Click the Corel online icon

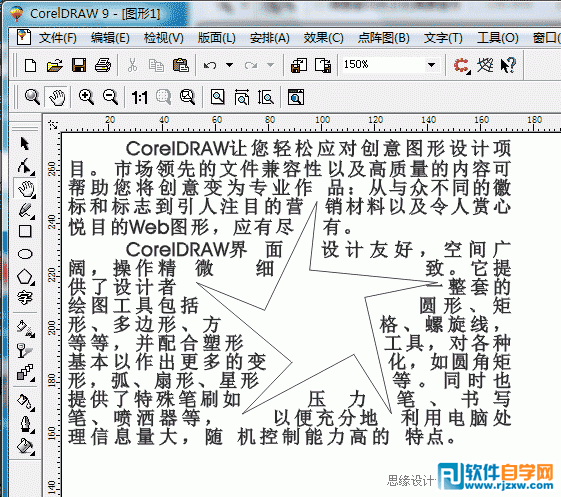[485, 65]
